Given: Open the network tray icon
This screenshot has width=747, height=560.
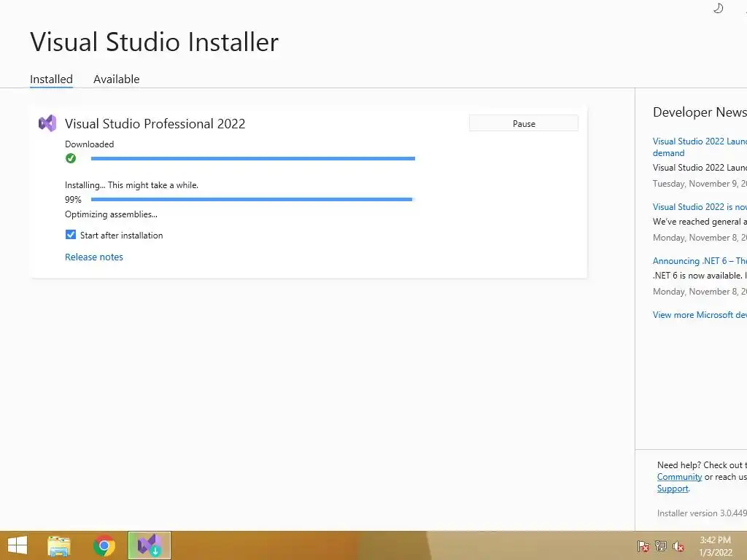Looking at the screenshot, I should (x=661, y=546).
